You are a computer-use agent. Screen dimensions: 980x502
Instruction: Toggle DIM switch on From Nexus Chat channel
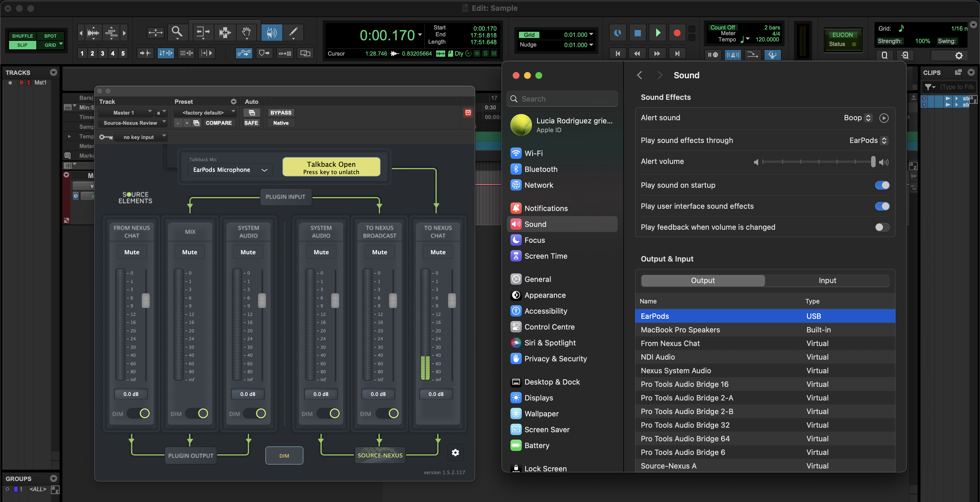(x=139, y=413)
